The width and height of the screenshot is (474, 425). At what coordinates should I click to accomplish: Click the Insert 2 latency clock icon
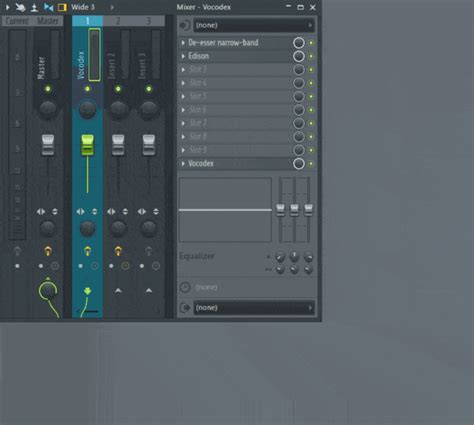tap(125, 266)
